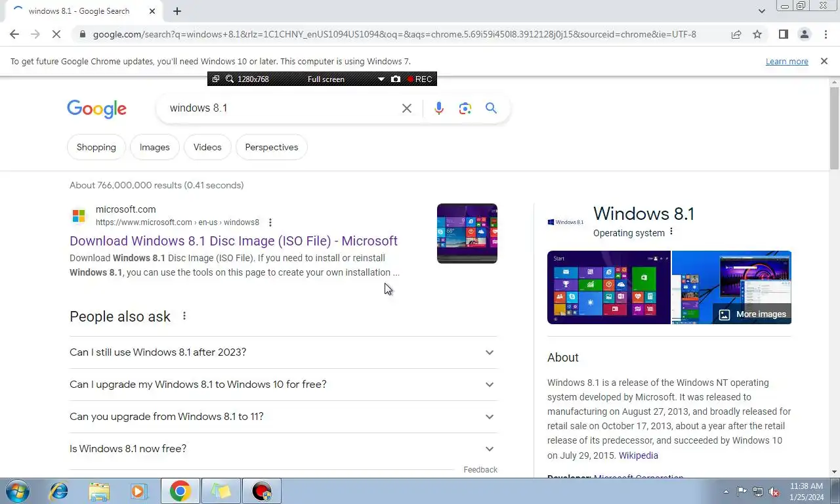Open knowledge panel Operating system options
This screenshot has height=504, width=840.
pyautogui.click(x=671, y=232)
